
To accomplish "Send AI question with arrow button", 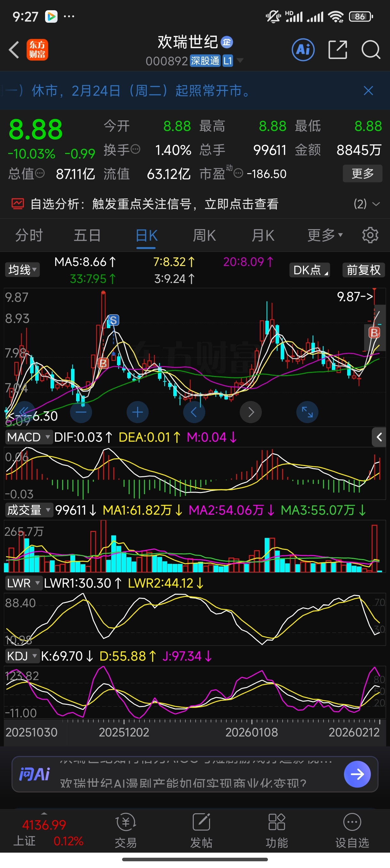I will pos(357,774).
